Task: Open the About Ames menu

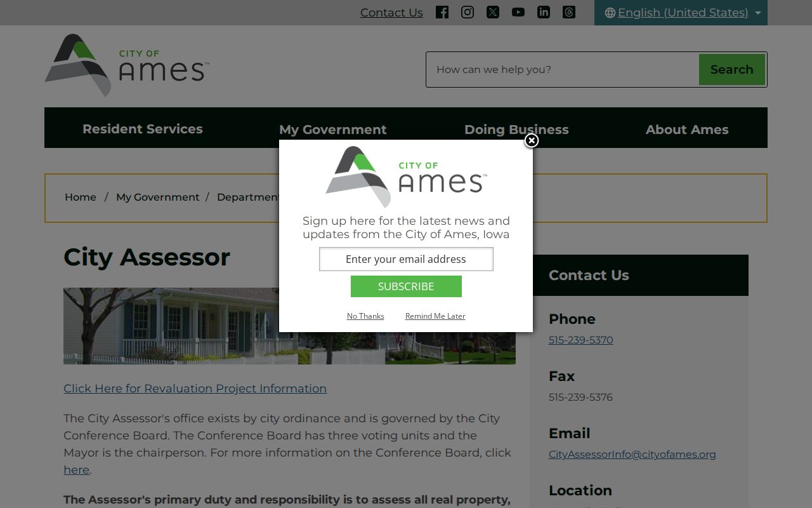Action: [687, 130]
